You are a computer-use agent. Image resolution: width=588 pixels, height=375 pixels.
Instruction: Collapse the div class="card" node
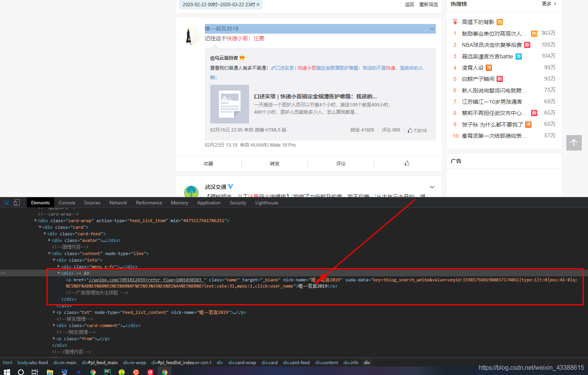click(40, 227)
